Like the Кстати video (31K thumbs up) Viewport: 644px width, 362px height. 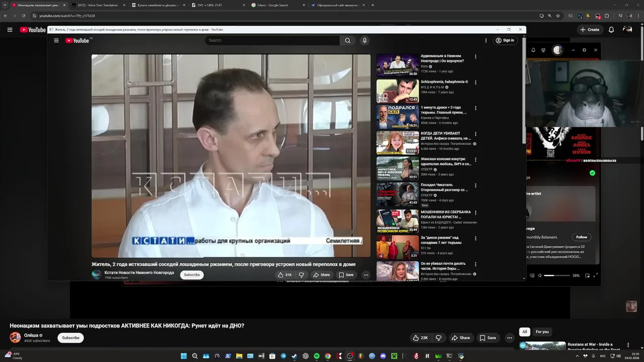click(285, 275)
